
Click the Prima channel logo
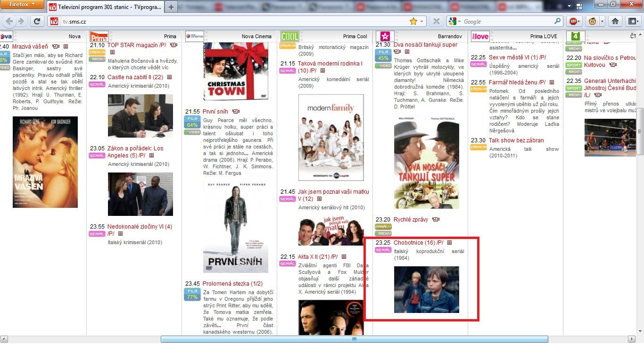(99, 37)
